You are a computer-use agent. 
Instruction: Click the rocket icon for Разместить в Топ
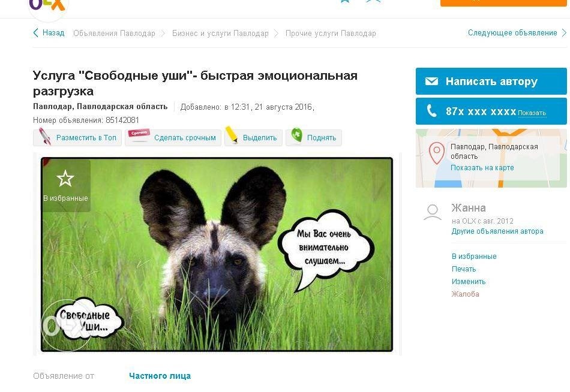[x=44, y=137]
